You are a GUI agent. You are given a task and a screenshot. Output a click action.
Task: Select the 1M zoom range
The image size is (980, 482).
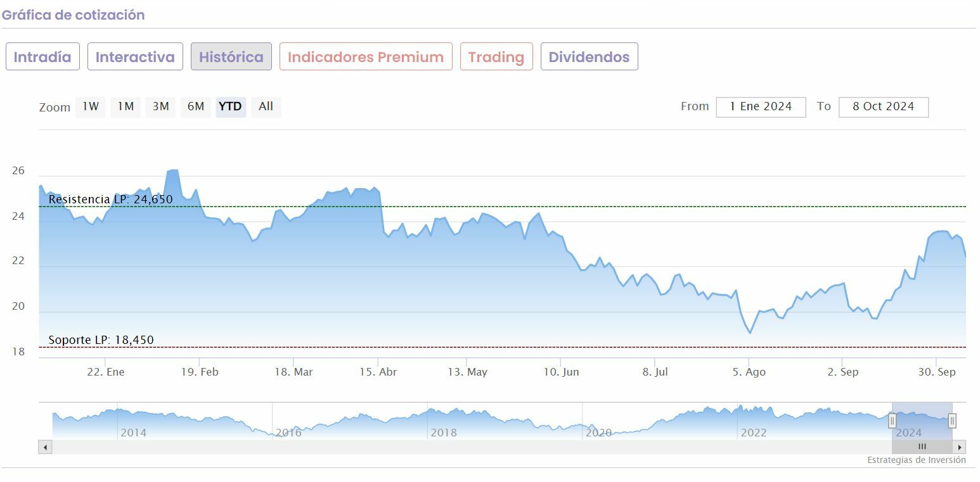pos(126,106)
